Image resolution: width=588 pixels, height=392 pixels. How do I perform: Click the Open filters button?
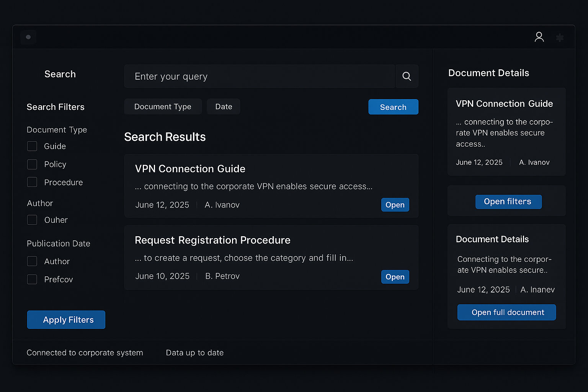coord(508,202)
